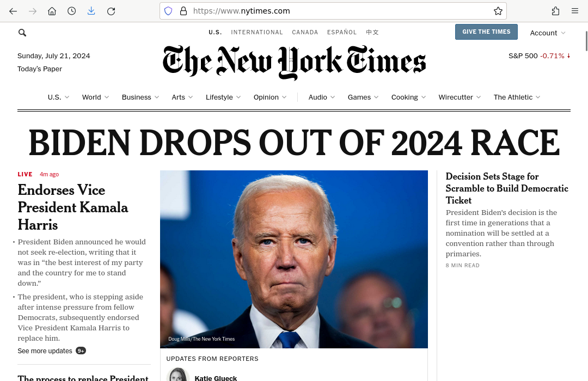Click the tracking protection shield icon

pyautogui.click(x=168, y=11)
